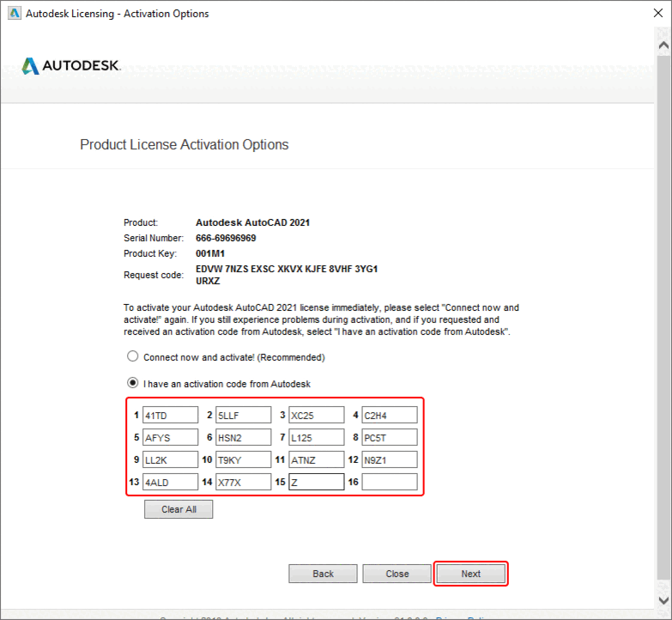Viewport: 672px width, 620px height.
Task: Click activation code field 1 containing 41TD
Action: click(x=170, y=415)
